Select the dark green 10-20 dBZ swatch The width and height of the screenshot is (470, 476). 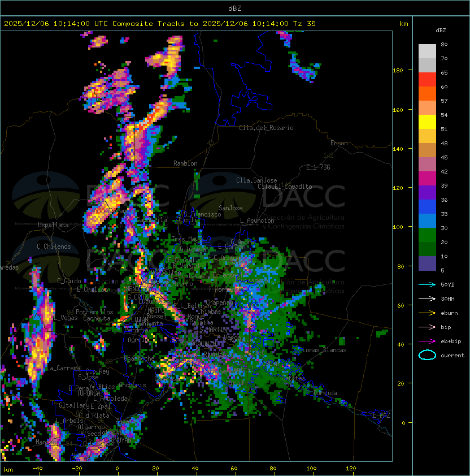point(427,249)
